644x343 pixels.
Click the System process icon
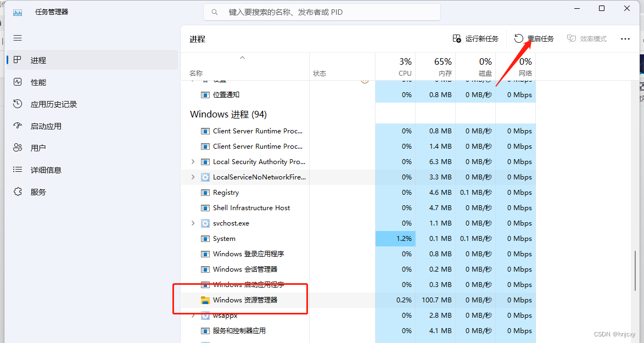coord(205,239)
